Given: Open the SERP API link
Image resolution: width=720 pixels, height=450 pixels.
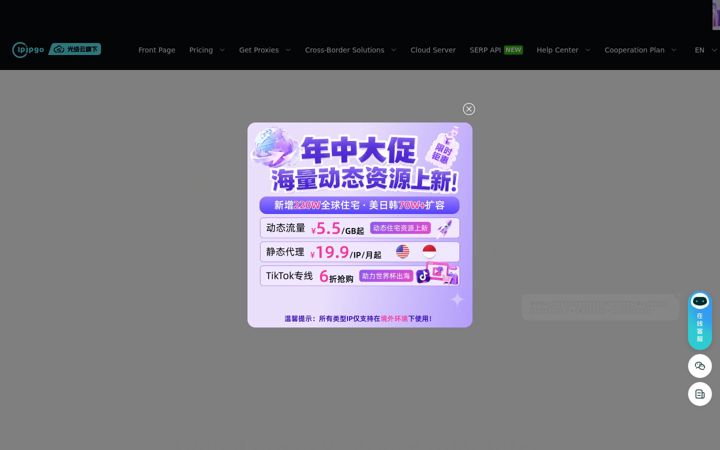Looking at the screenshot, I should (485, 50).
